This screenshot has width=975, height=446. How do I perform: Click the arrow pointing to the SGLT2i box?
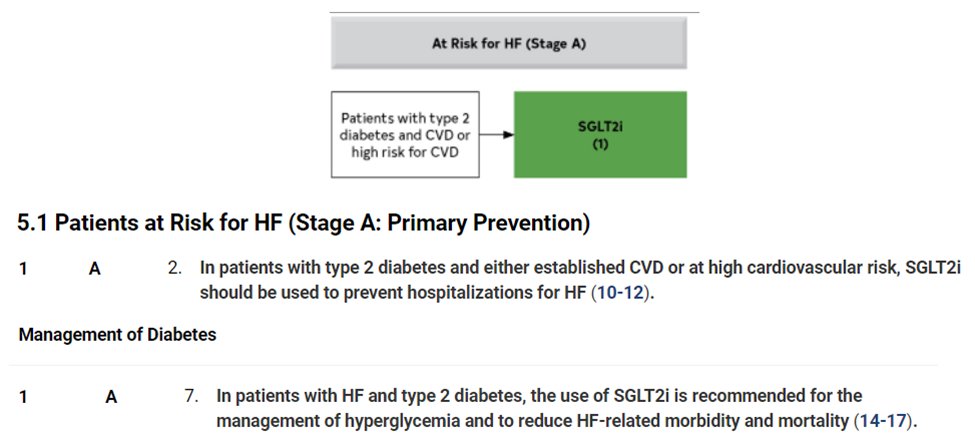coord(497,135)
